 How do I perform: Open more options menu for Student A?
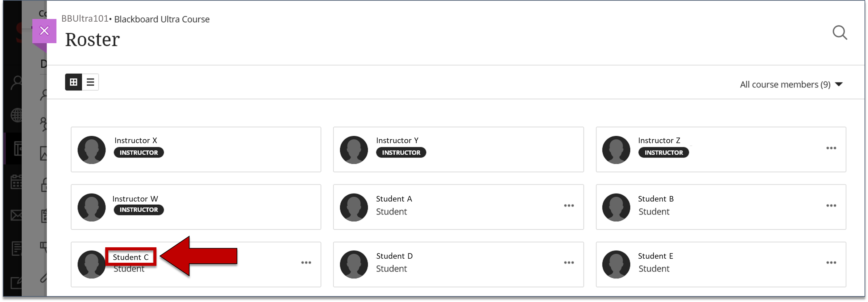tap(569, 206)
